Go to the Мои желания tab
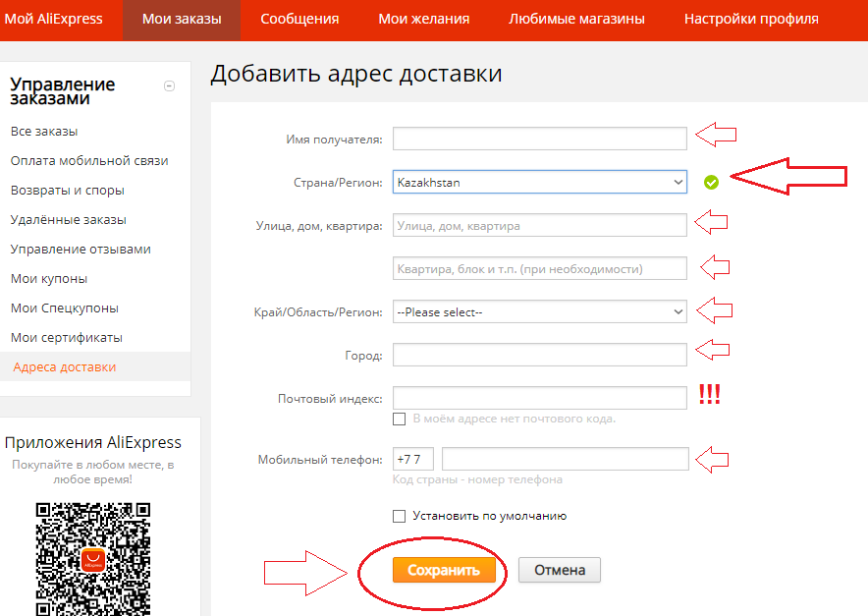Image resolution: width=868 pixels, height=616 pixels. pos(424,19)
